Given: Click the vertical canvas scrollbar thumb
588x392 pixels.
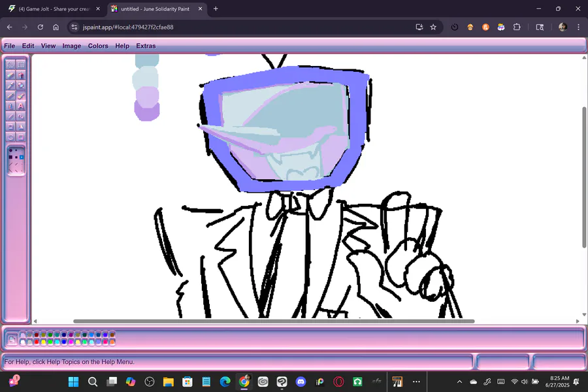Looking at the screenshot, I should click(x=584, y=177).
